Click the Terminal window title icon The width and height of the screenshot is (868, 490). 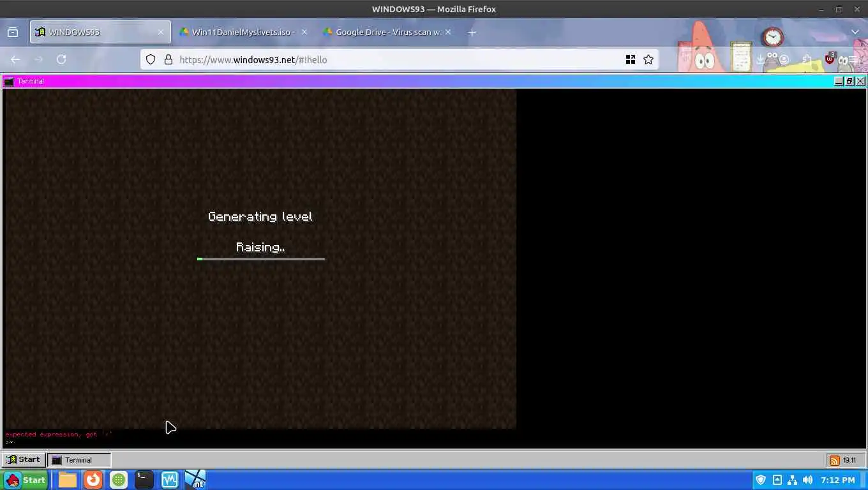[8, 81]
